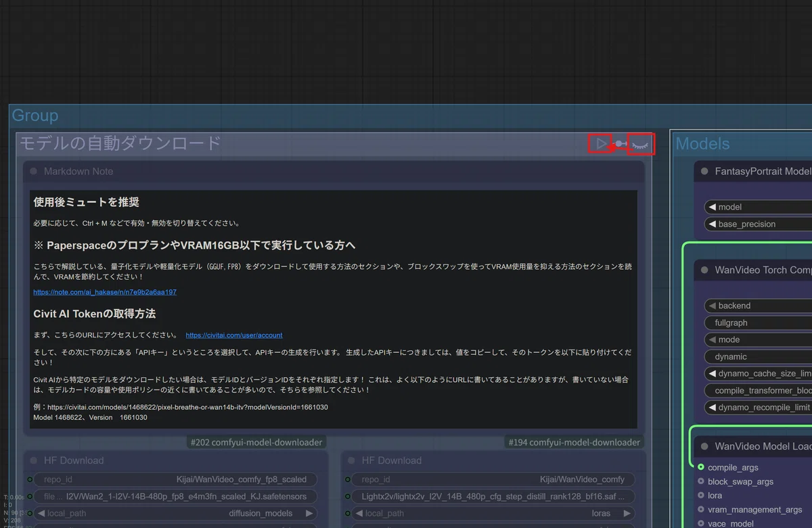
Task: Select the モデルの自動ダウンロード group title
Action: pyautogui.click(x=120, y=143)
